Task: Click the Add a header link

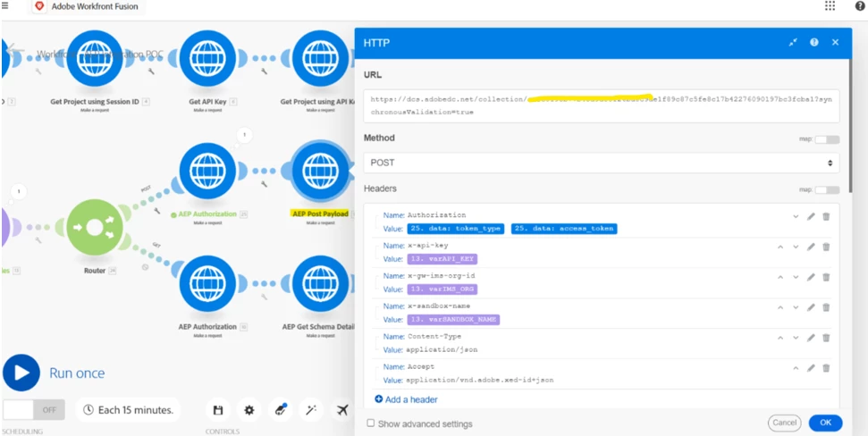Action: pos(407,399)
